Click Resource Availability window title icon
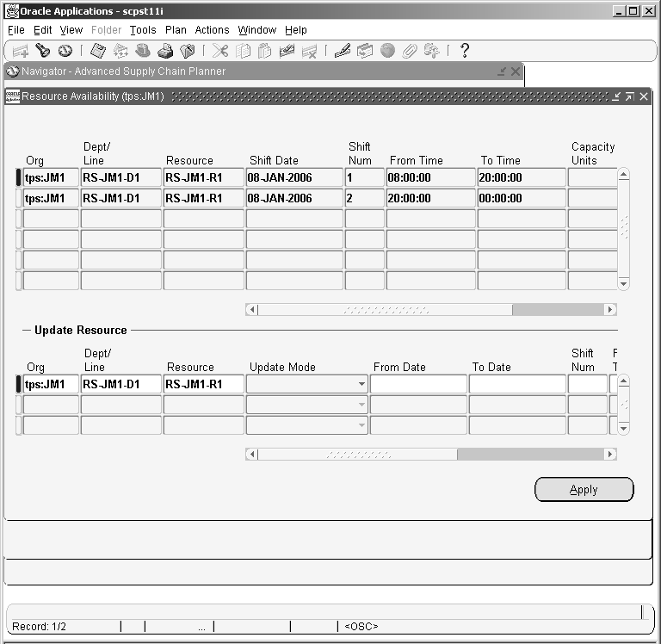 (x=13, y=96)
